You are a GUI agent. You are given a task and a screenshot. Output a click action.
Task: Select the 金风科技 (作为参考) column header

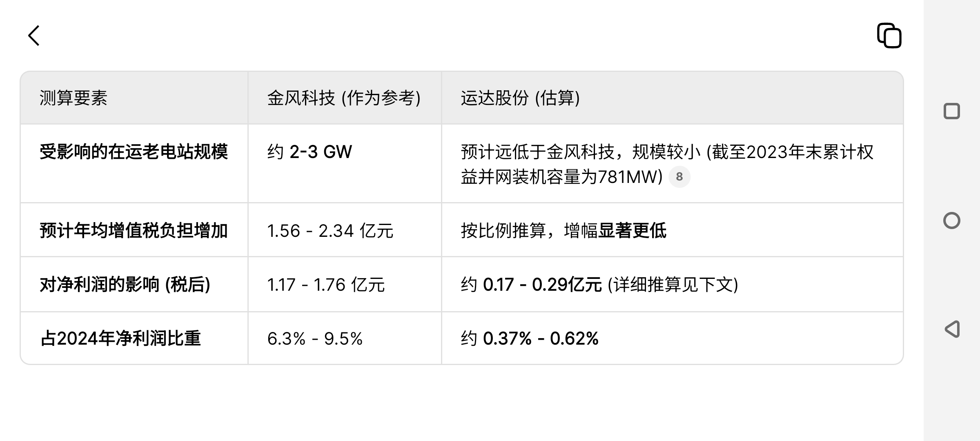pos(344,98)
